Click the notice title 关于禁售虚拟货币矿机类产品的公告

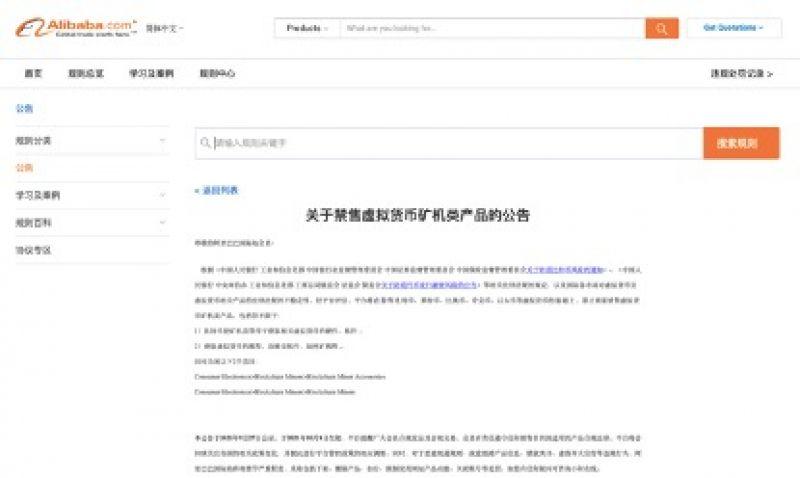click(x=418, y=215)
